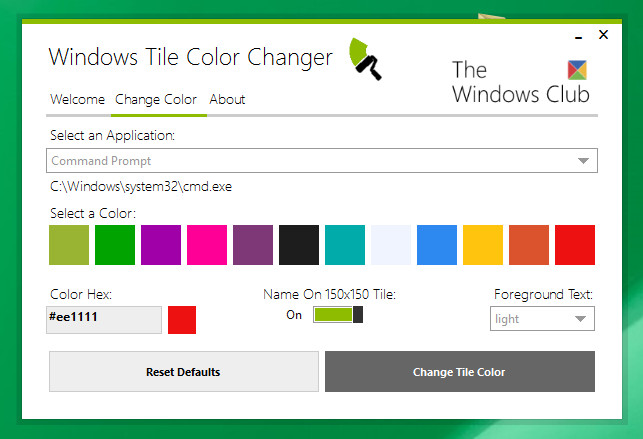Pick the orange color swatch
The width and height of the screenshot is (643, 439).
tap(529, 245)
